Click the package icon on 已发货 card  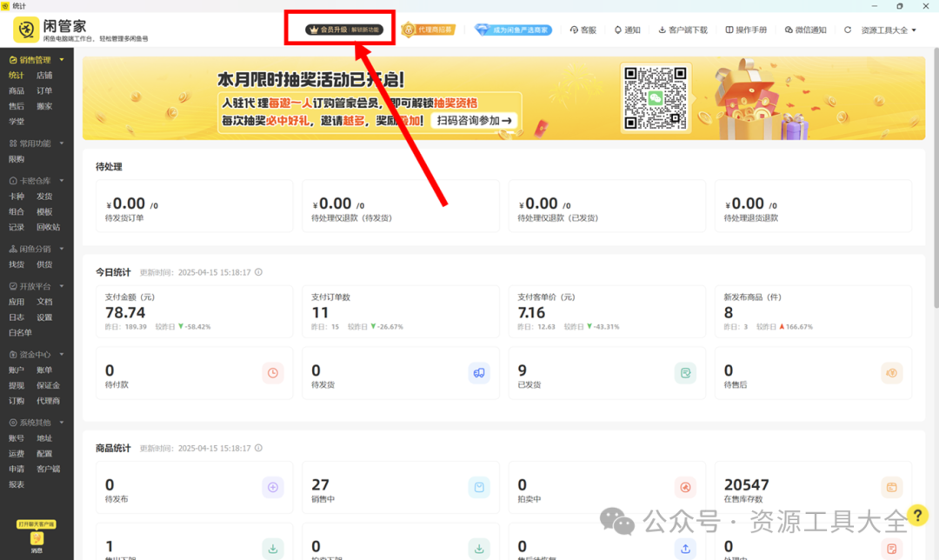pyautogui.click(x=684, y=372)
